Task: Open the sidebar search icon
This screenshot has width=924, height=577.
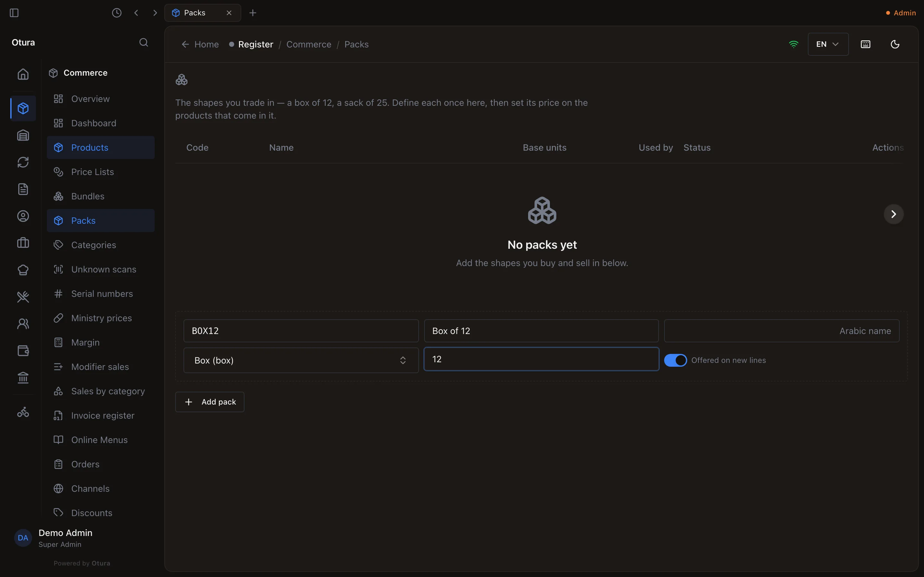Action: pyautogui.click(x=143, y=42)
